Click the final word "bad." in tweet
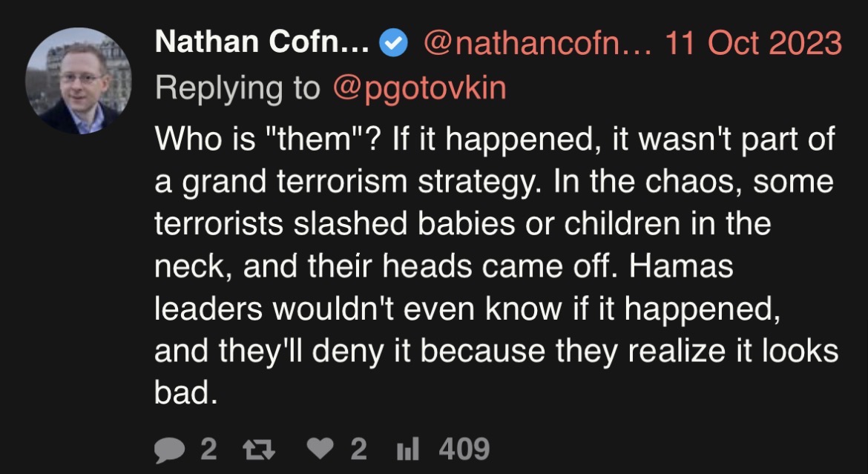This screenshot has width=868, height=474. click(x=186, y=392)
